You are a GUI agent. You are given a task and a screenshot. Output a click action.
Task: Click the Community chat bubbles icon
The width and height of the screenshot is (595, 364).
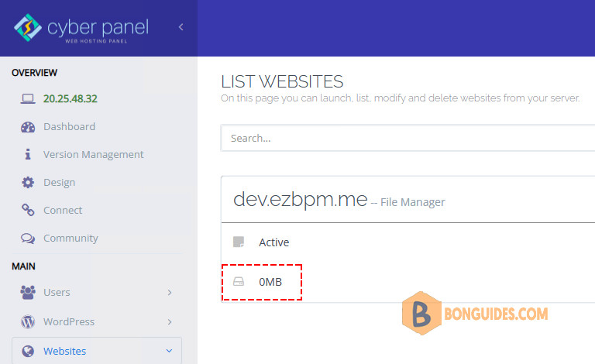coord(28,238)
